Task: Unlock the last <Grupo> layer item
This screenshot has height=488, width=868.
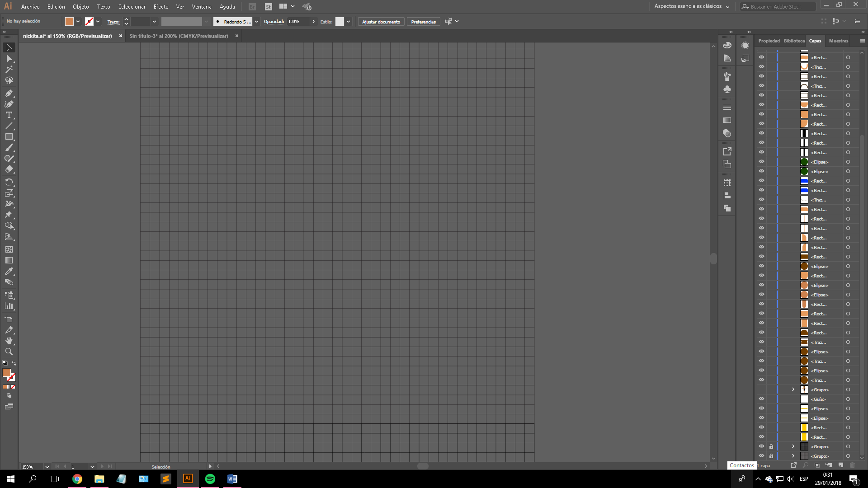Action: coord(771,456)
